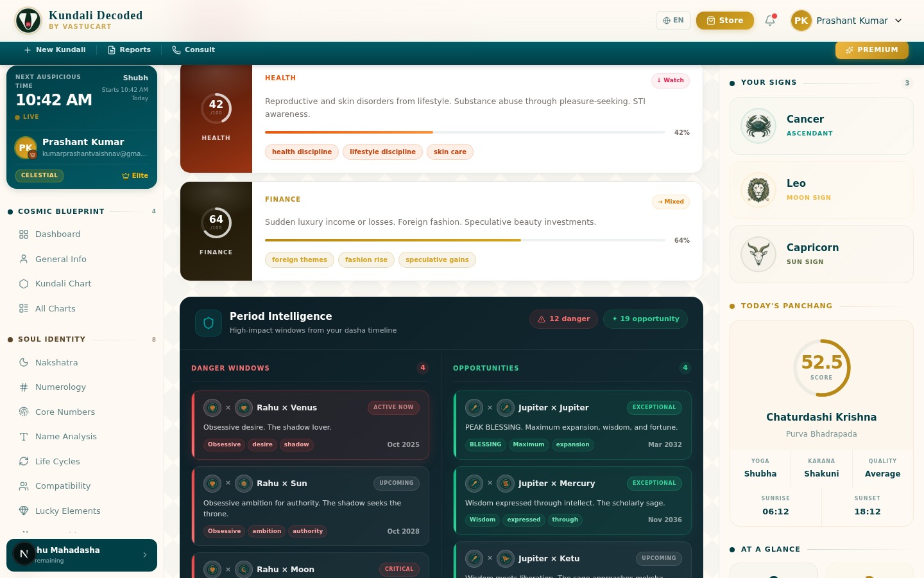Open the Consult menu item
Screen dimensions: 924x578
pos(193,50)
